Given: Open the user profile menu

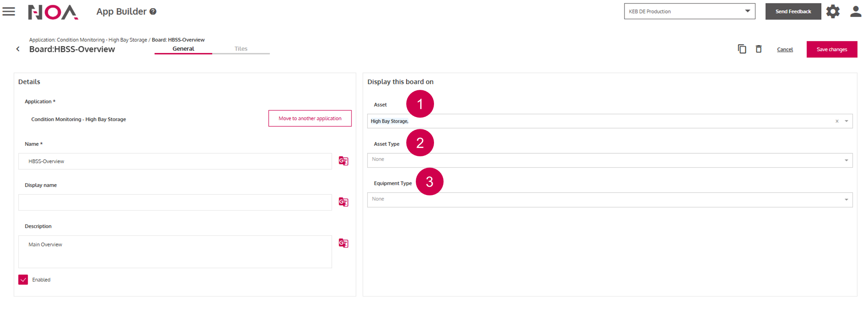Looking at the screenshot, I should tap(855, 12).
